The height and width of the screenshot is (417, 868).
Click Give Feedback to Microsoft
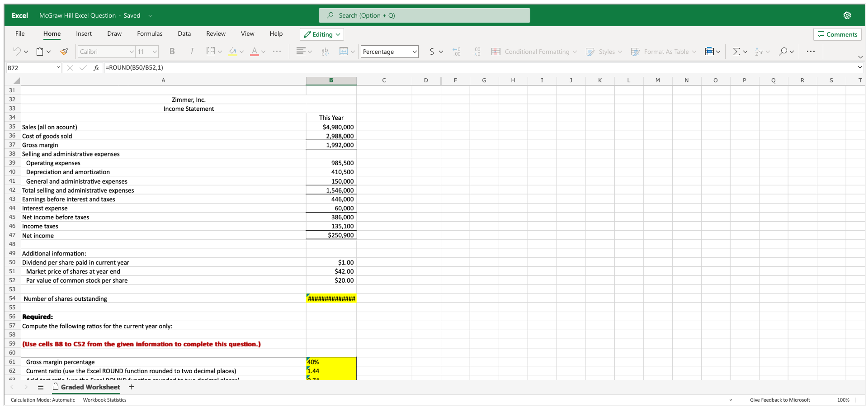(x=780, y=400)
